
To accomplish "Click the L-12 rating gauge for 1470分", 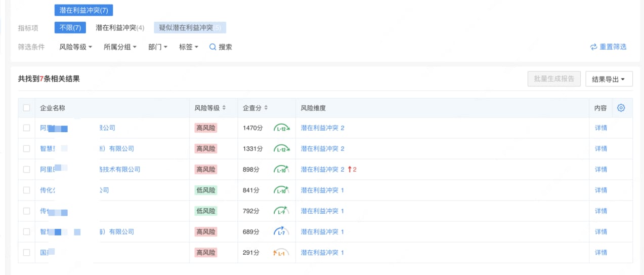I will pyautogui.click(x=282, y=128).
